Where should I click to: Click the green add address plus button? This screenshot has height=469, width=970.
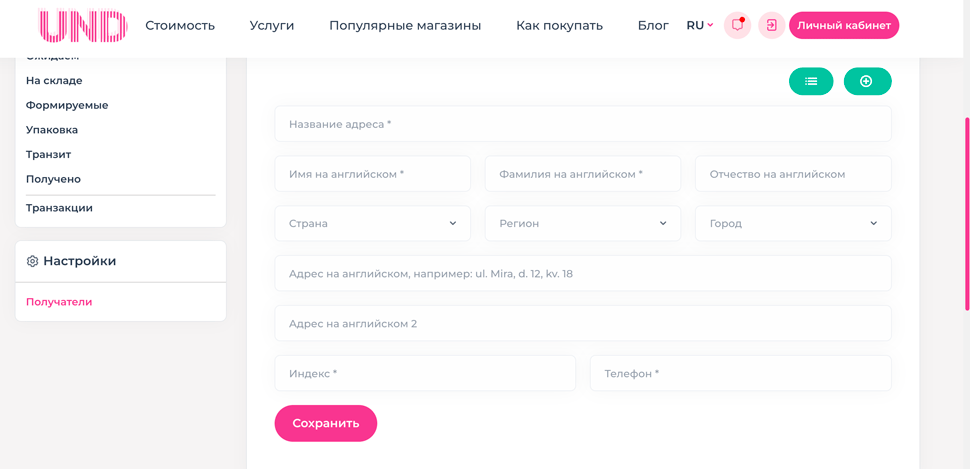click(x=867, y=81)
